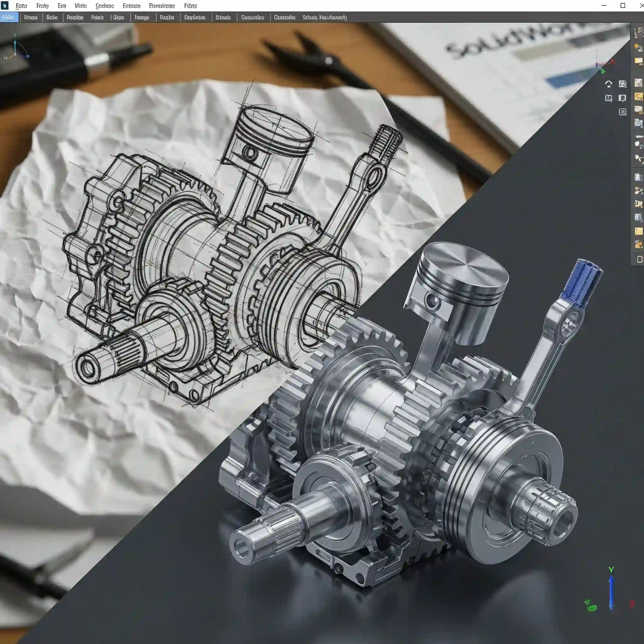
Task: Click the plain yellow square icon in side toolbar
Action: pyautogui.click(x=638, y=231)
